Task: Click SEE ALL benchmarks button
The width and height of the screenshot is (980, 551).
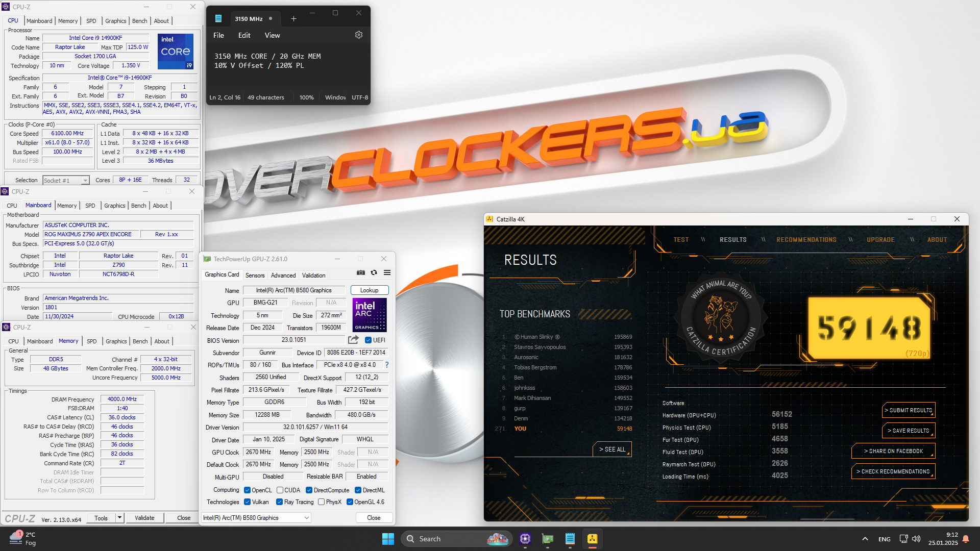Action: point(612,449)
